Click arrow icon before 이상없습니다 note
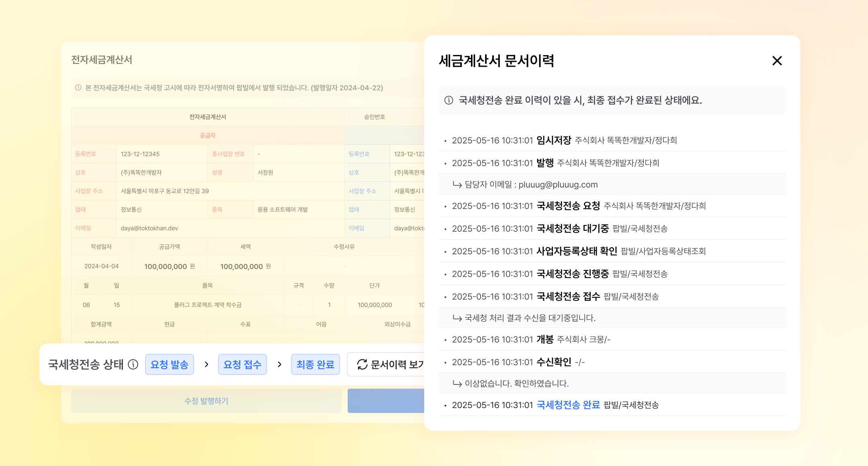Viewport: 868px width, 466px height. click(x=457, y=383)
